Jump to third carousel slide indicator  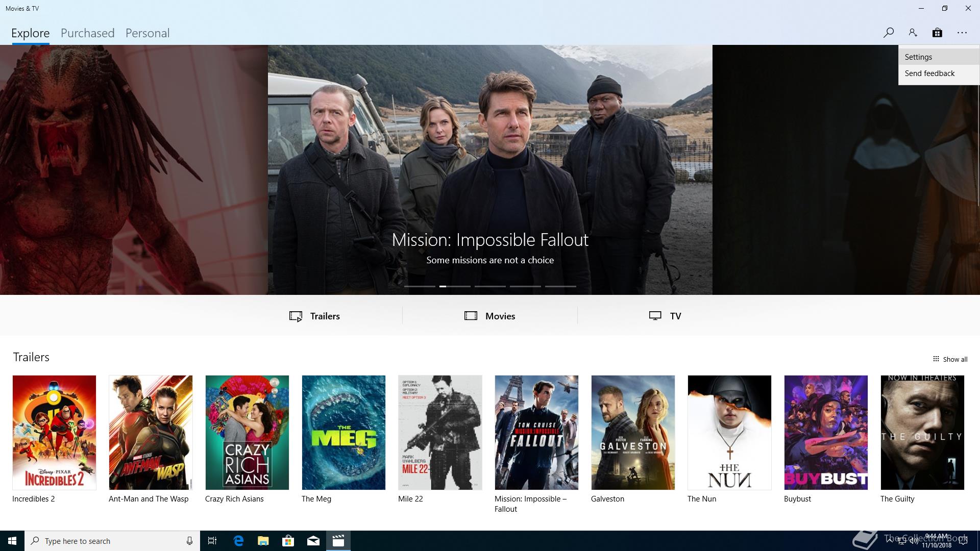point(490,286)
